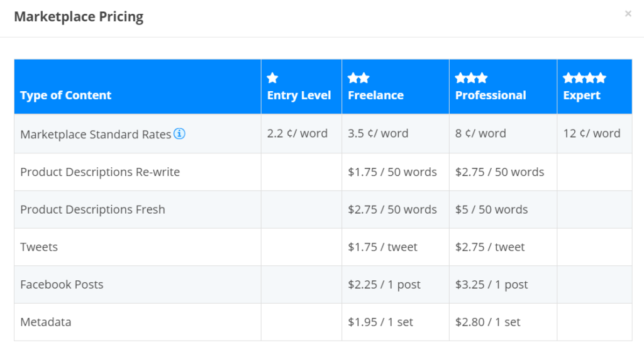The height and width of the screenshot is (352, 644).
Task: Click the three-star Professional rating icon
Action: pyautogui.click(x=471, y=77)
